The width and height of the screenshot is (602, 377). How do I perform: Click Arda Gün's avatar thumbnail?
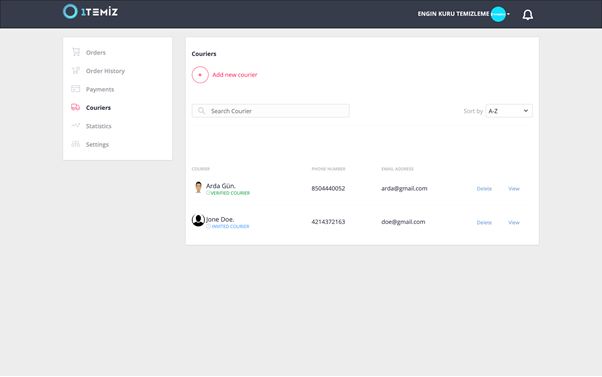(198, 187)
